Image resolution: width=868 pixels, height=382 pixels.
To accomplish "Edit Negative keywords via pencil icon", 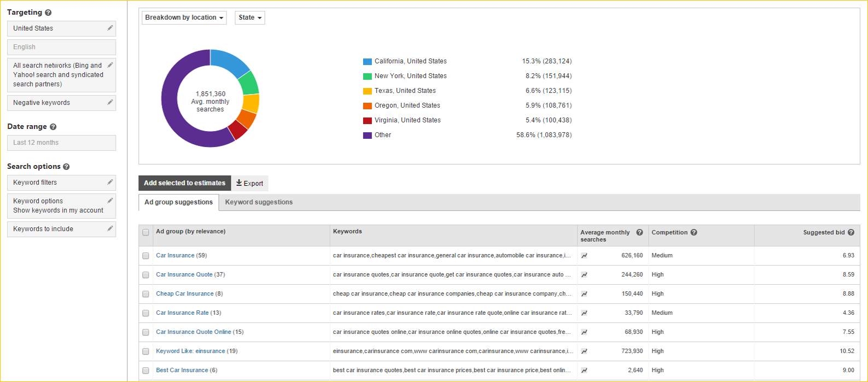I will click(110, 102).
